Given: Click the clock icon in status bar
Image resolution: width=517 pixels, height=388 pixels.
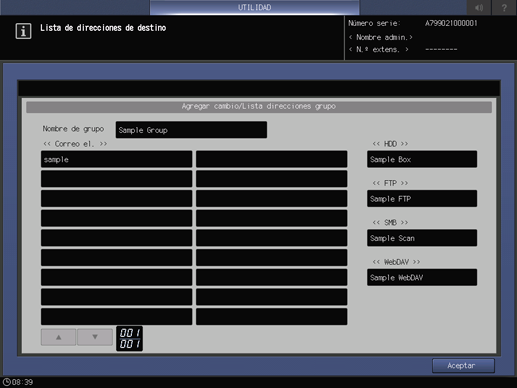Looking at the screenshot, I should [7, 382].
